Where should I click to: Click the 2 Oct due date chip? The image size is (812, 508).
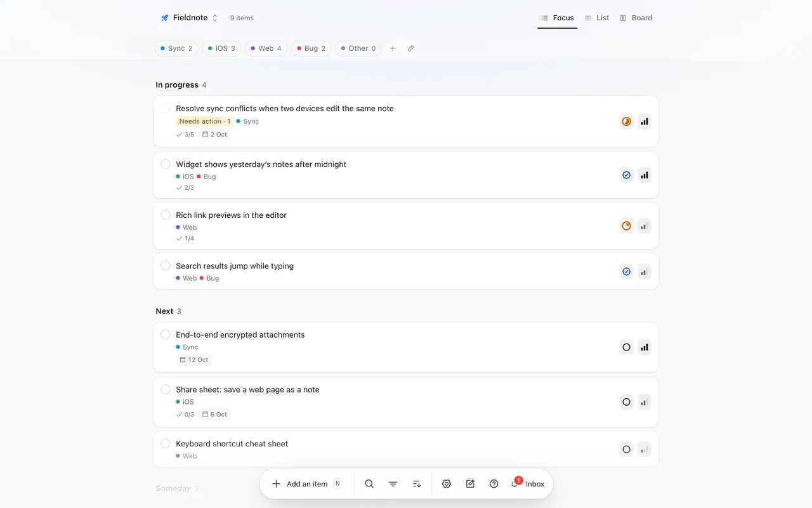[214, 135]
